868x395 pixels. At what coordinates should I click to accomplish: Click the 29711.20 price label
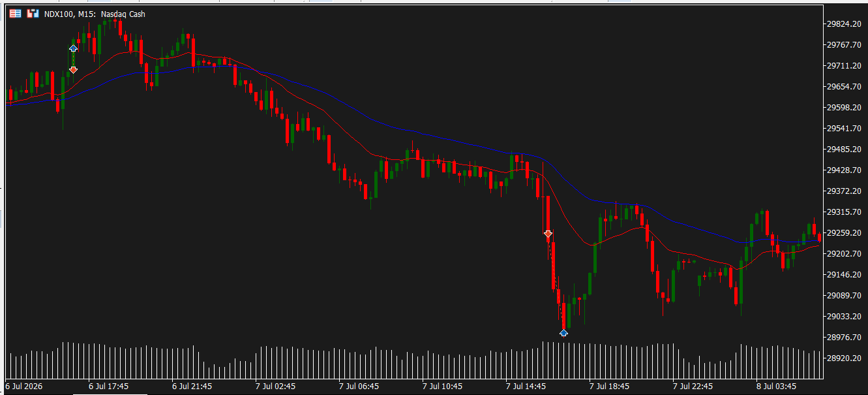click(844, 66)
